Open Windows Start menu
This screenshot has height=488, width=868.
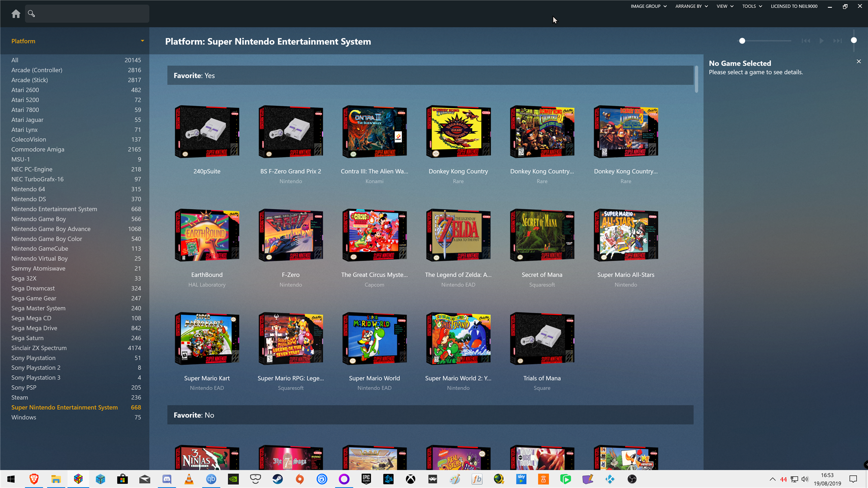click(x=11, y=479)
